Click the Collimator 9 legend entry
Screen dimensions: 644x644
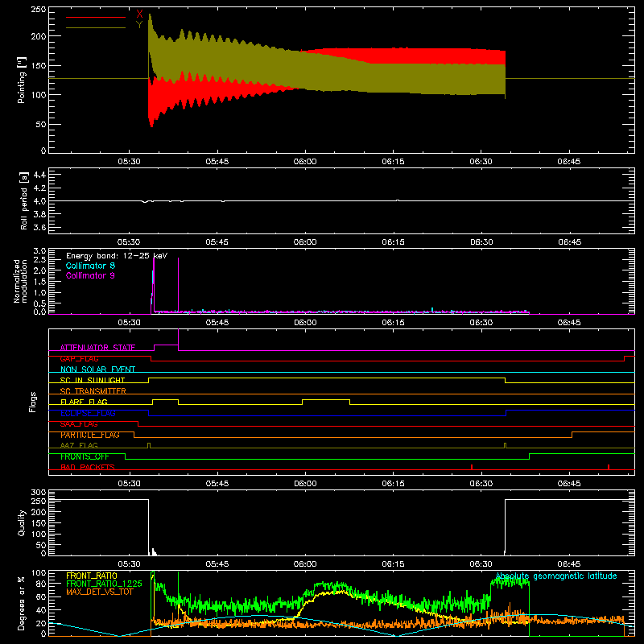pyautogui.click(x=90, y=275)
